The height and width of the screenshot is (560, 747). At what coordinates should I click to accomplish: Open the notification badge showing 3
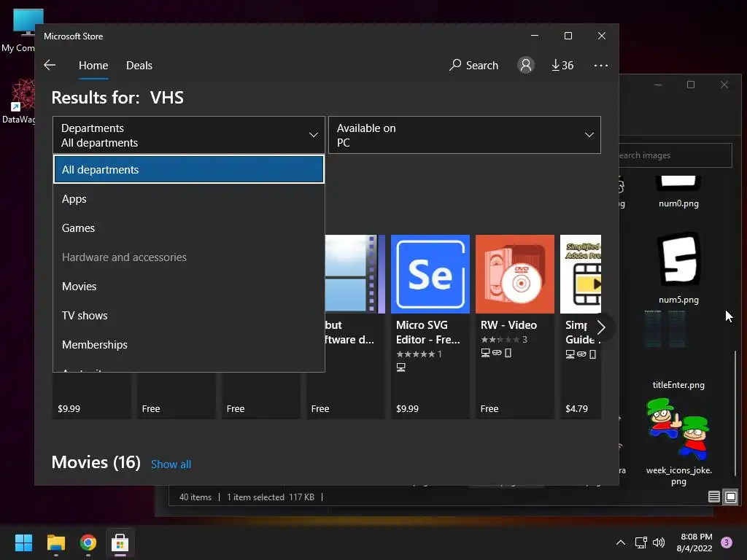[727, 542]
